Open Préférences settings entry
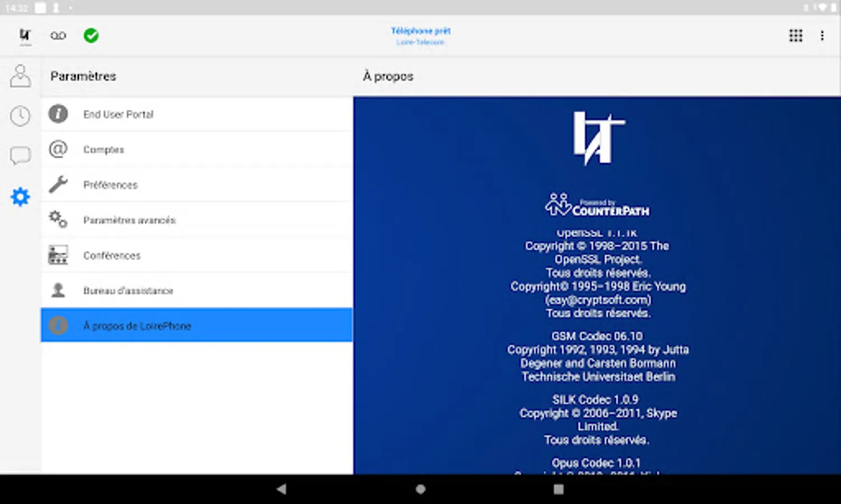Viewport: 841px width, 504px height. tap(197, 185)
